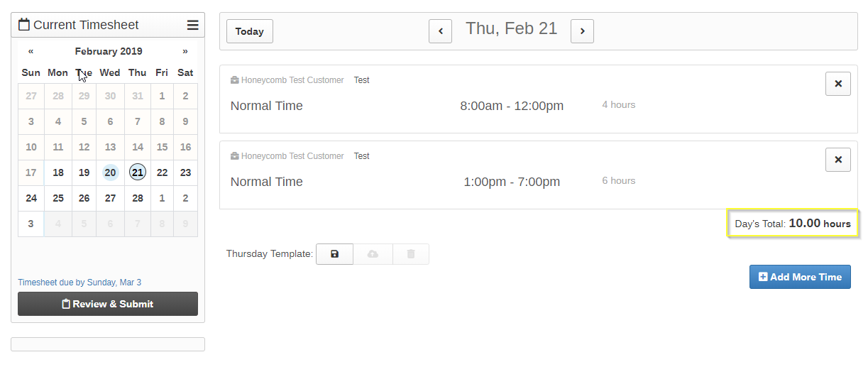The image size is (868, 367).
Task: Go to previous day with left chevron
Action: point(440,31)
